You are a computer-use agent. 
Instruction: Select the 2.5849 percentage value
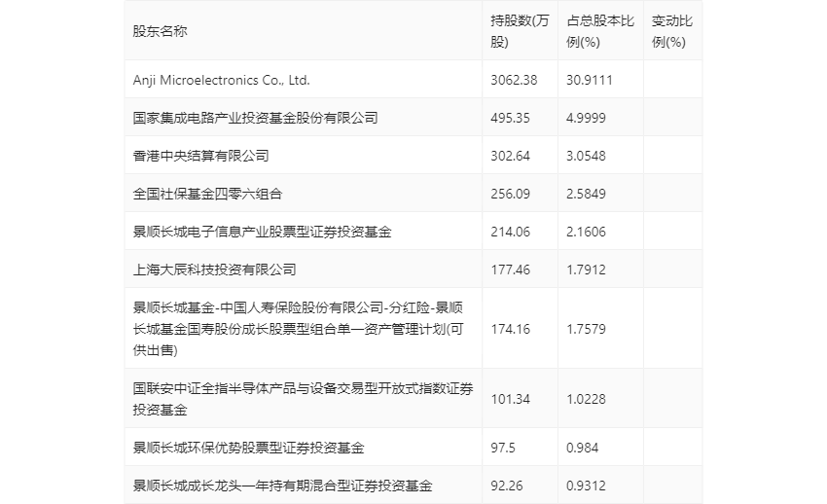click(x=586, y=194)
